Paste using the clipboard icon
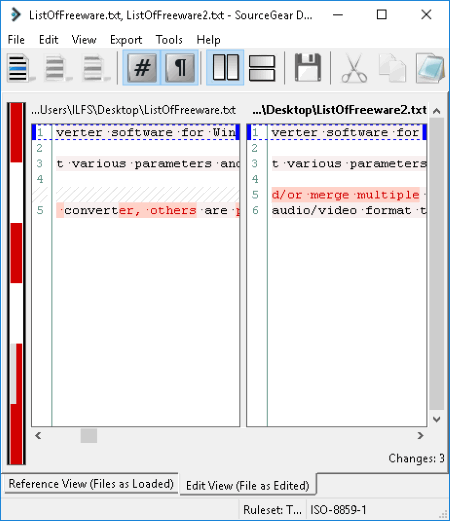This screenshot has height=521, width=450. coord(430,68)
